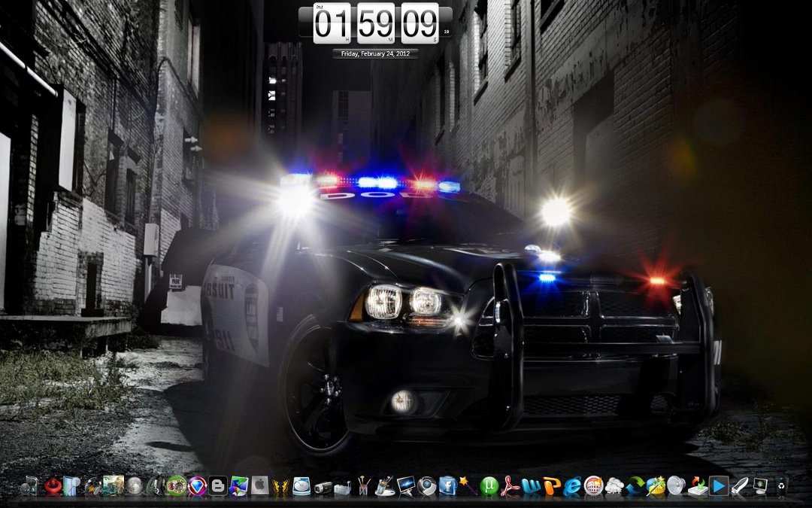Open the Facebook dock icon
This screenshot has height=508, width=812.
[447, 485]
